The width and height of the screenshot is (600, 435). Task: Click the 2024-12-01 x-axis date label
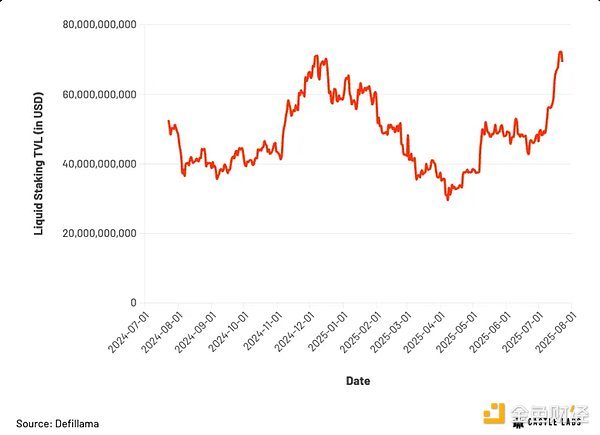coord(292,332)
